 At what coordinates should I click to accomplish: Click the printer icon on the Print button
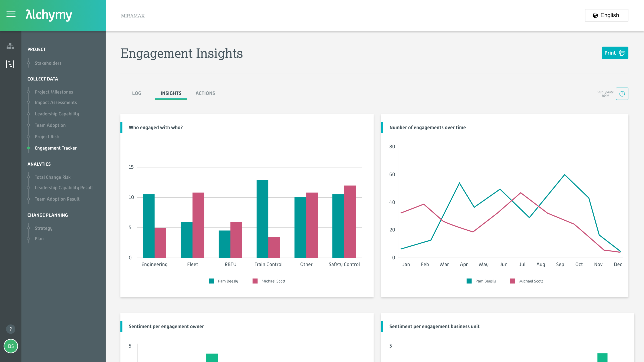tap(622, 53)
